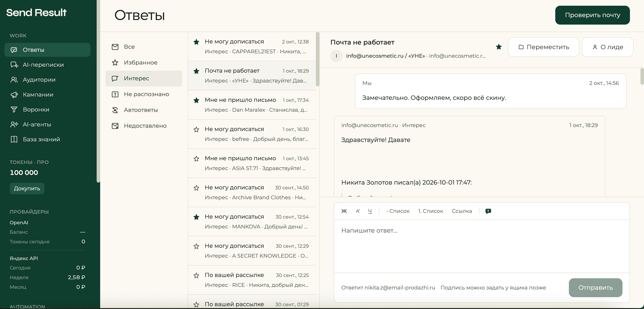
Task: Click the Аудитории people icon
Action: [x=14, y=80]
